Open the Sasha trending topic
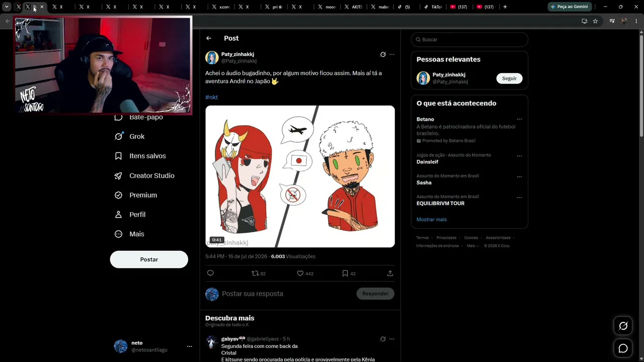Viewport: 644px width, 362px height. tap(424, 183)
